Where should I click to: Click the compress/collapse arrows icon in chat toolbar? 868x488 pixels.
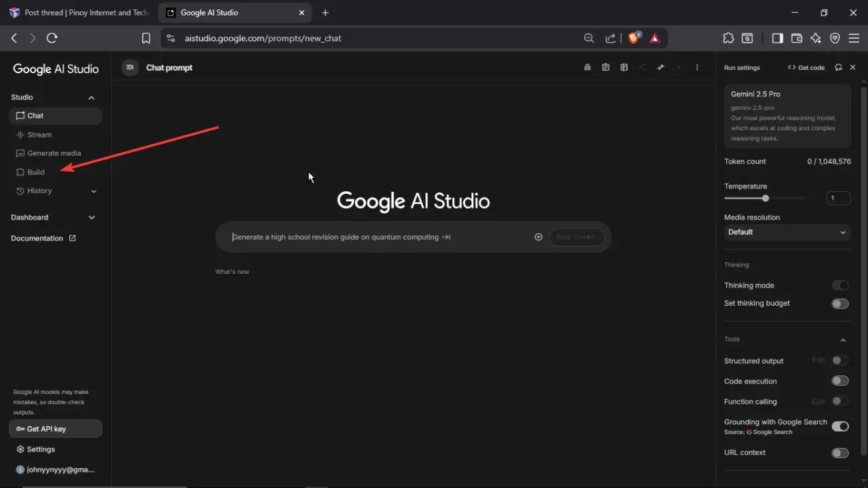click(660, 67)
